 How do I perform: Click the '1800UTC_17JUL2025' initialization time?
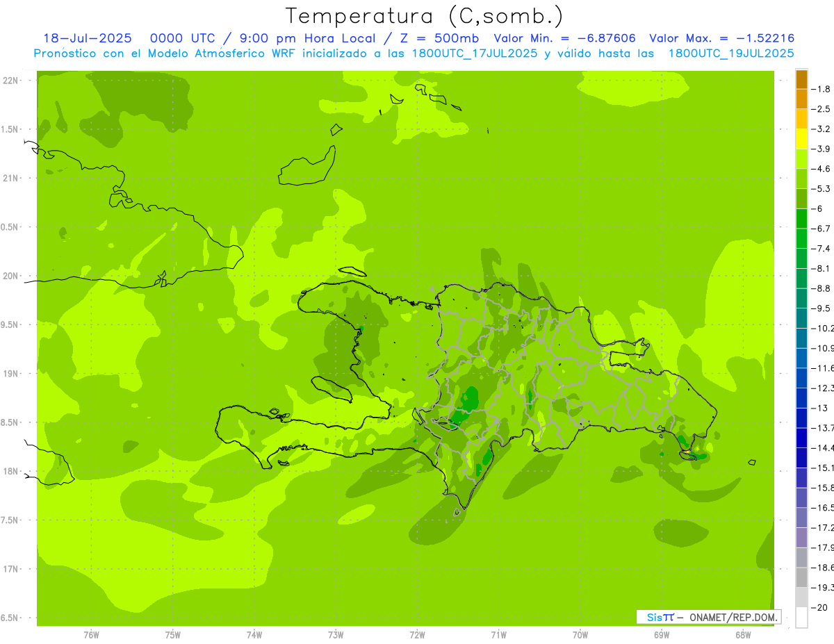[x=475, y=53]
